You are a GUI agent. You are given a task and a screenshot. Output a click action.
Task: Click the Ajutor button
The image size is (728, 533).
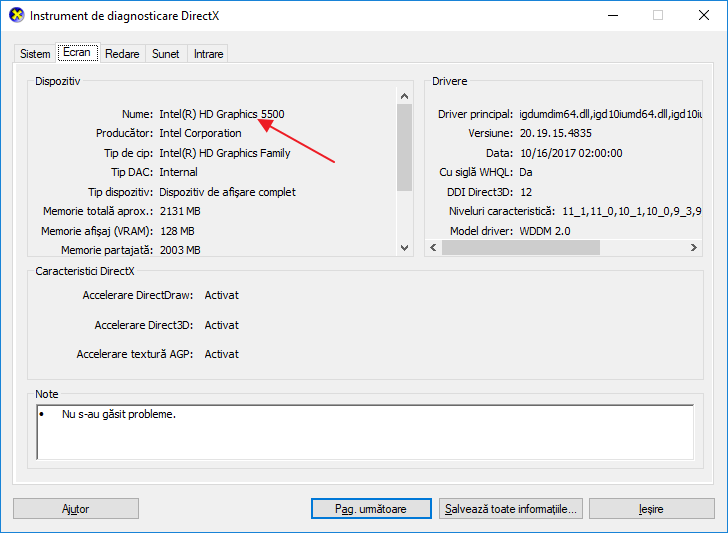coord(76,509)
